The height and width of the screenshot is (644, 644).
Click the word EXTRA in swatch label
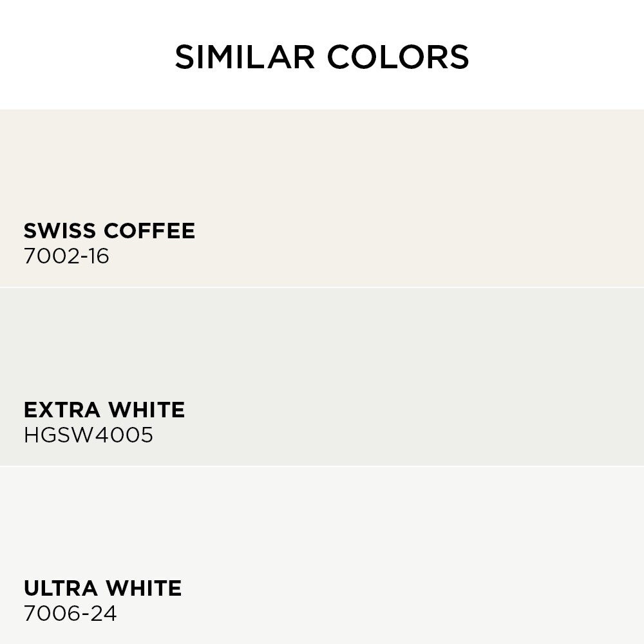tap(62, 410)
